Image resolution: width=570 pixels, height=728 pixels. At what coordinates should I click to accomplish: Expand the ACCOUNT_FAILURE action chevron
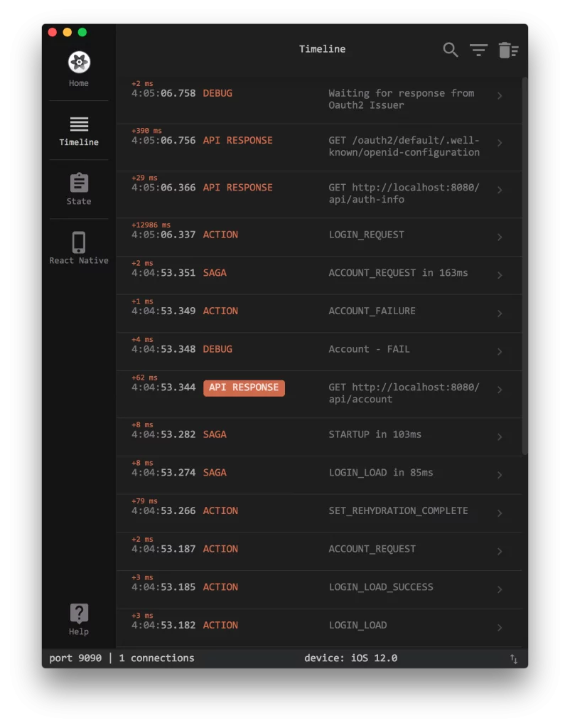500,314
